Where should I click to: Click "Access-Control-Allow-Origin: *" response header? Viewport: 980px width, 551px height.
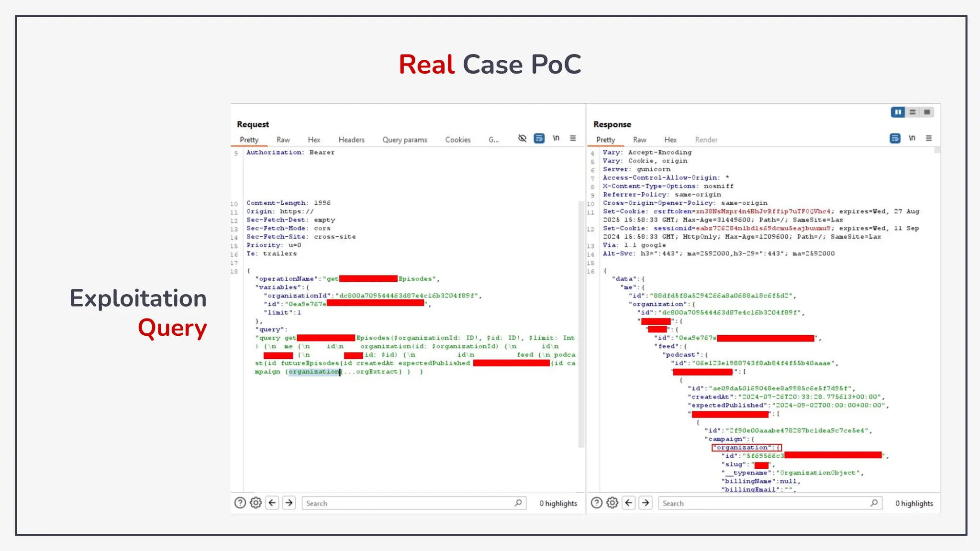pos(666,177)
